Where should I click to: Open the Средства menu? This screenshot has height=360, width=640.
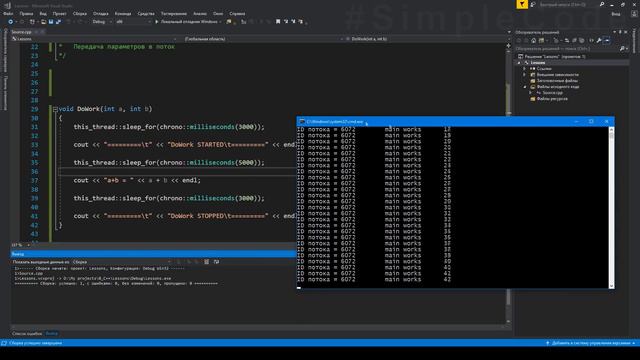pos(146,13)
